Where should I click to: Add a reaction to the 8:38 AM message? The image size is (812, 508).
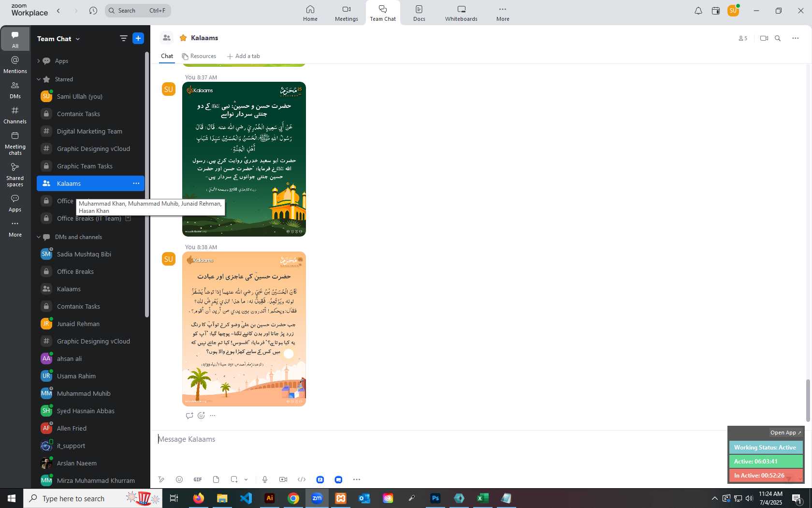(x=201, y=416)
